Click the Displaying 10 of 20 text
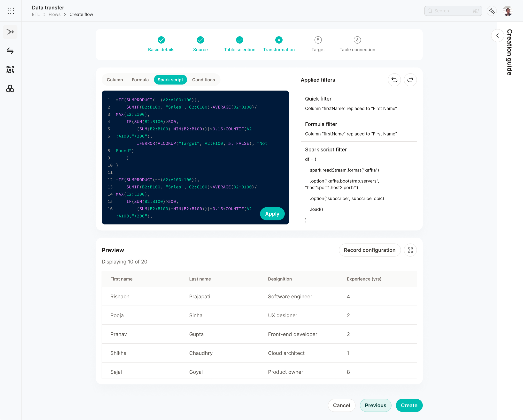 124,262
